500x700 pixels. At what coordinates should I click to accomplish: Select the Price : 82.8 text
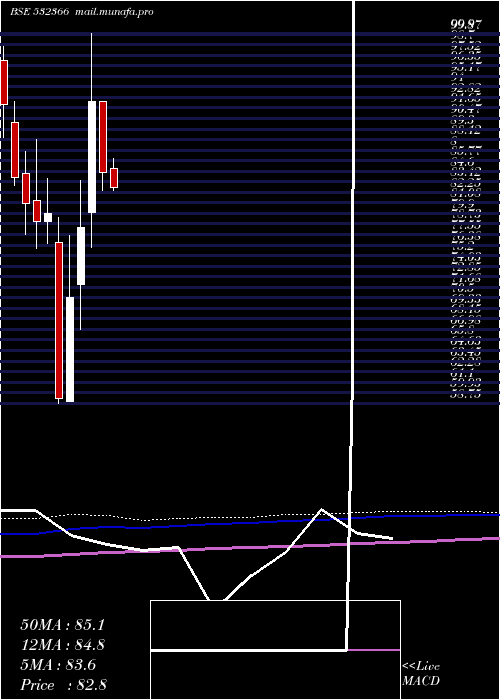pos(63,685)
